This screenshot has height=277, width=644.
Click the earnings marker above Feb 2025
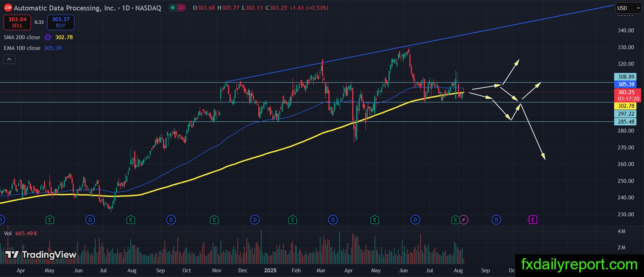coord(292,220)
